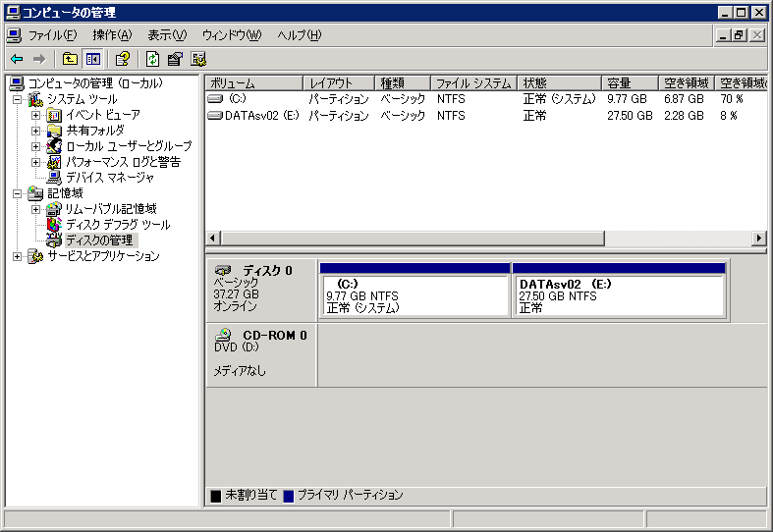Toggle the Show/Hide console tree icon

(93, 59)
